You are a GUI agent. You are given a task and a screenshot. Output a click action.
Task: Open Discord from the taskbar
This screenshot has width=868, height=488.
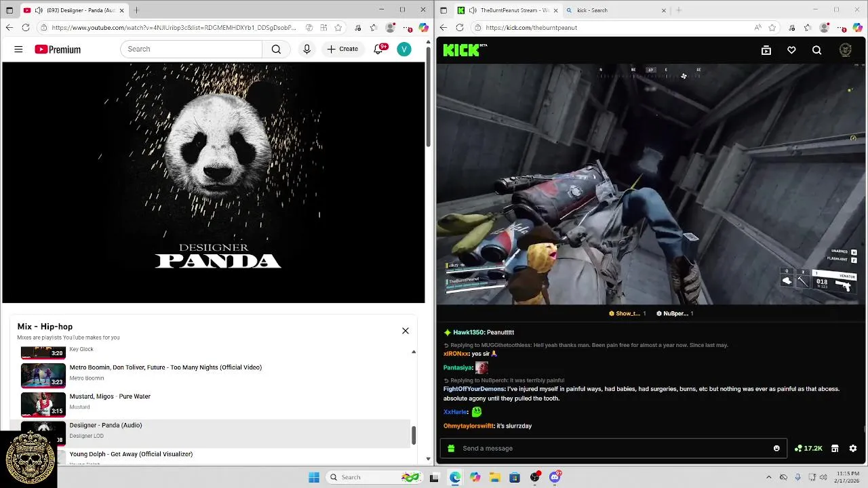(555, 477)
